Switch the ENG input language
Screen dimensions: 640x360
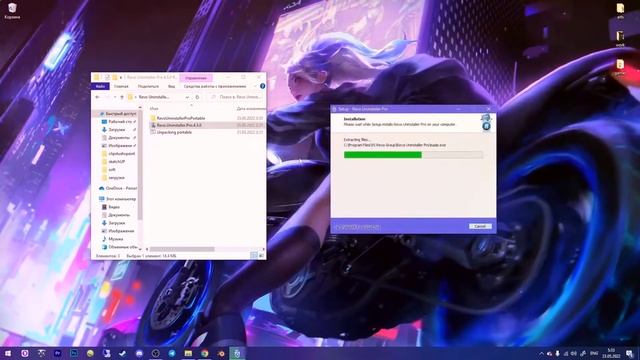click(594, 353)
